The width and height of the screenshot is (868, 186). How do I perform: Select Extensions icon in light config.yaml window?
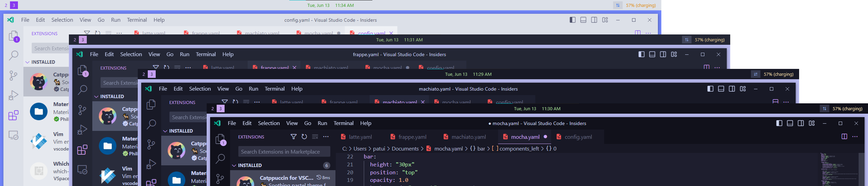pyautogui.click(x=13, y=115)
